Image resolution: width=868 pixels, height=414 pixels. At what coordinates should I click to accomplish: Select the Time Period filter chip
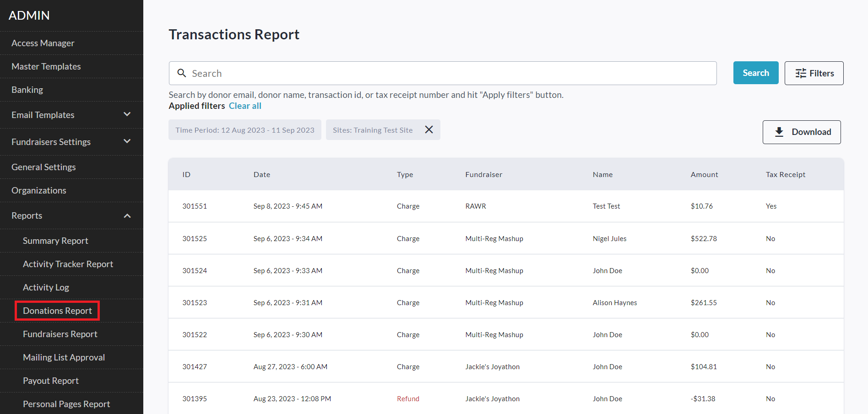tap(245, 130)
